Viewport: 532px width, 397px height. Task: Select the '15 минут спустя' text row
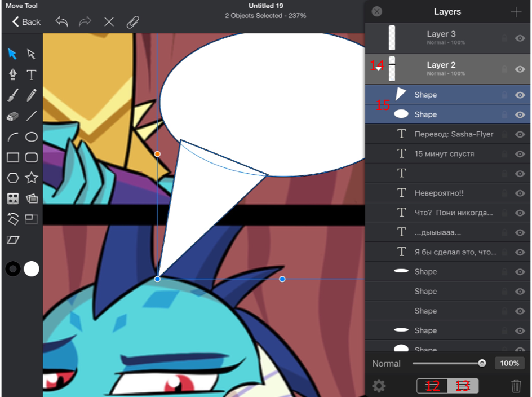coord(447,154)
